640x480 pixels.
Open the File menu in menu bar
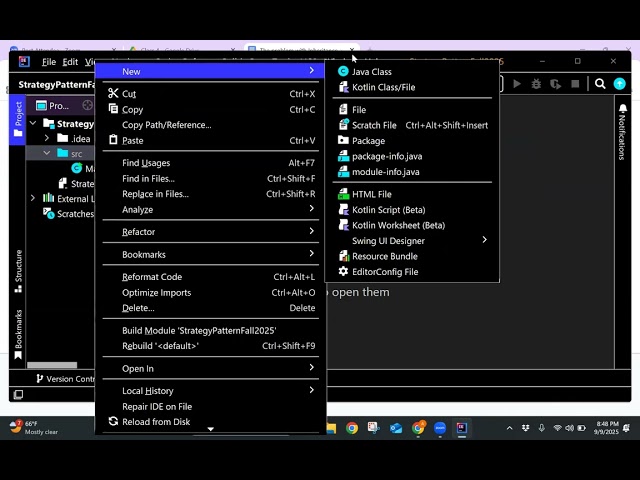click(48, 62)
